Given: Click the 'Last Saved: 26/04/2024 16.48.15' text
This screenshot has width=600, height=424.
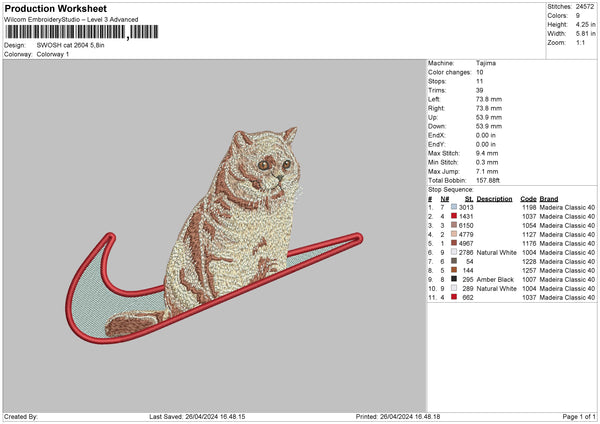Looking at the screenshot, I should click(197, 416).
